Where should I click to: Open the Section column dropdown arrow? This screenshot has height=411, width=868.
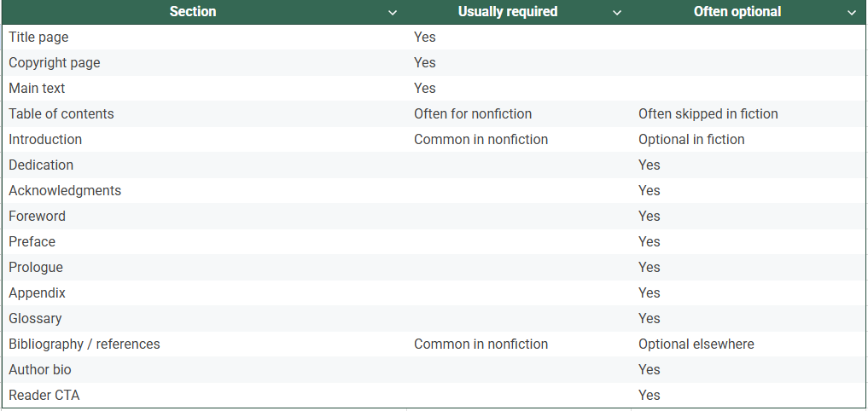pos(393,13)
